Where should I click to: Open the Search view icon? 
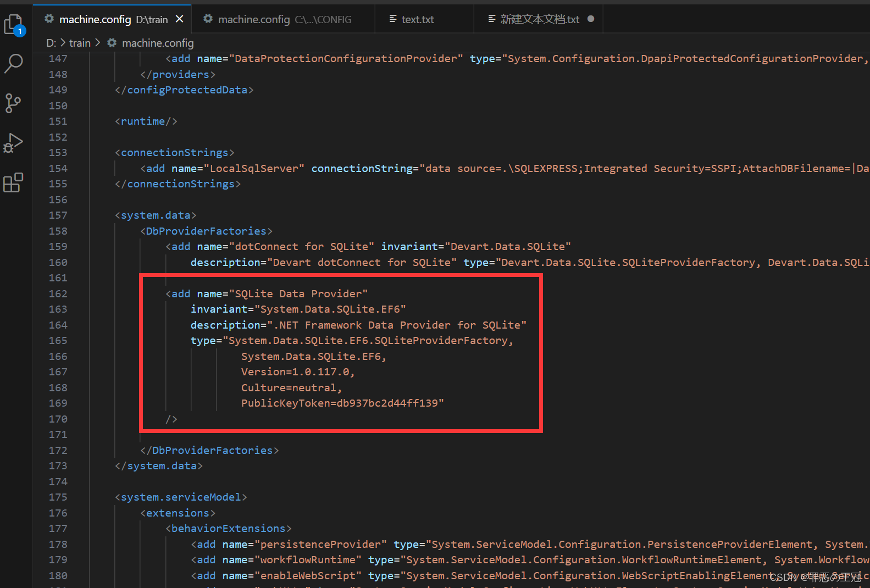tap(13, 63)
